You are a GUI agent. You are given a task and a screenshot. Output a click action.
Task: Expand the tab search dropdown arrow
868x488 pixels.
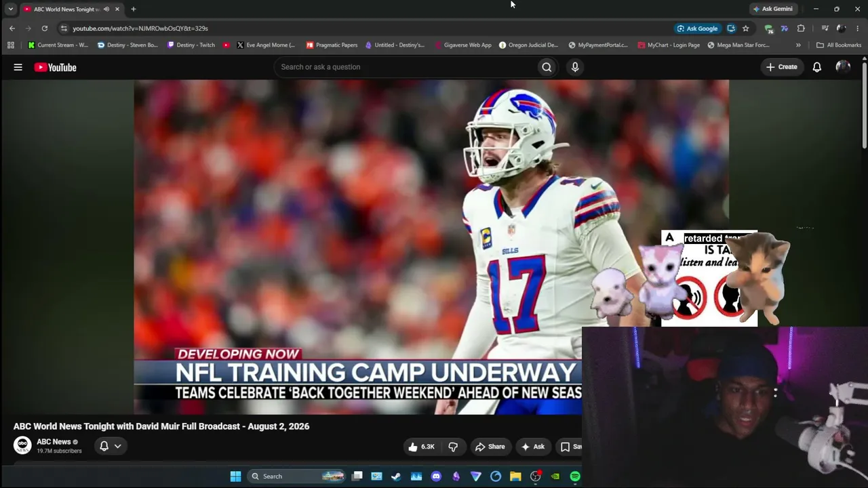click(10, 9)
